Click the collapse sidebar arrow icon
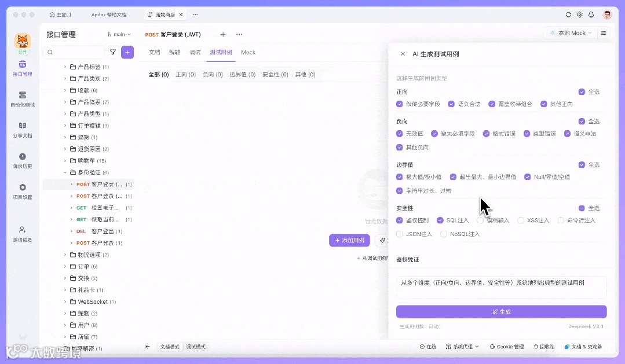625x364 pixels. [147, 347]
